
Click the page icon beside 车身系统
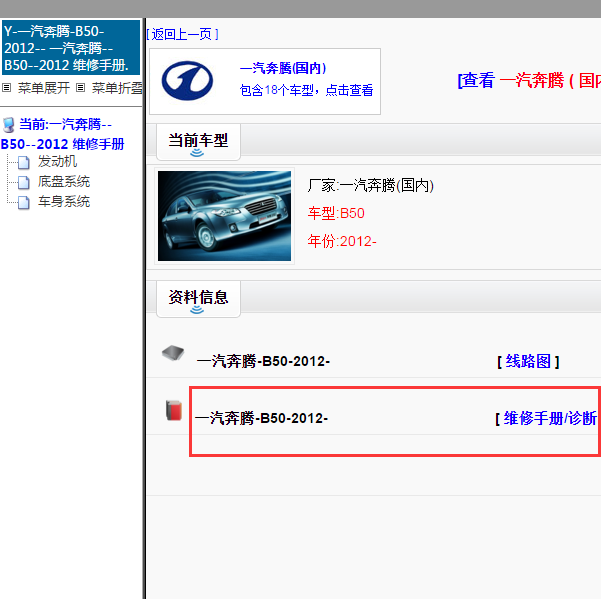click(x=24, y=202)
